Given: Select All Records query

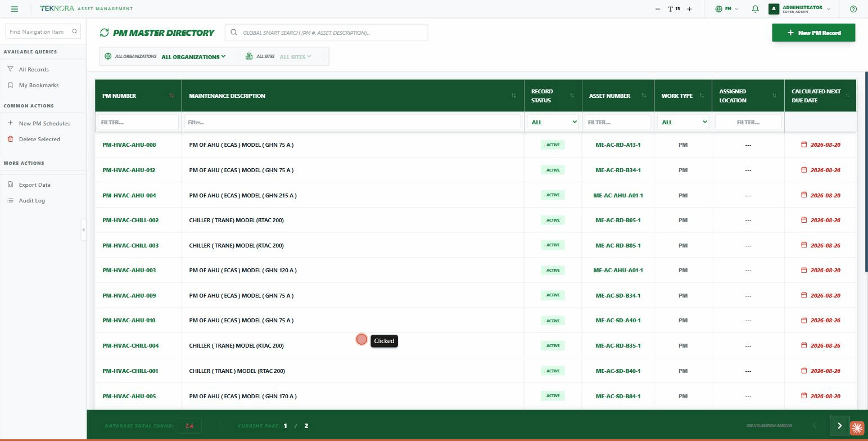Looking at the screenshot, I should coord(34,69).
